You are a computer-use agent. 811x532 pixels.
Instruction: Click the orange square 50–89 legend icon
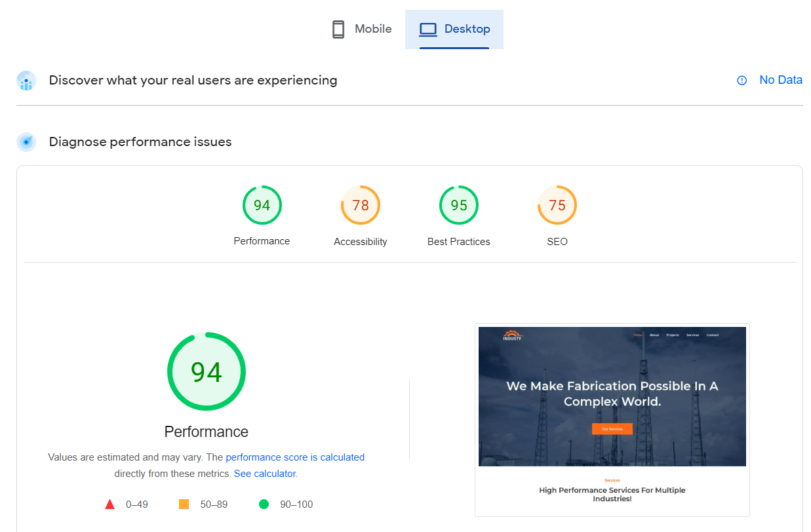click(x=186, y=504)
